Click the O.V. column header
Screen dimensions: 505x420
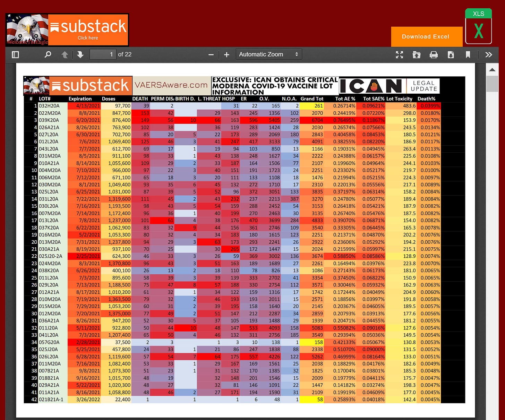264,99
